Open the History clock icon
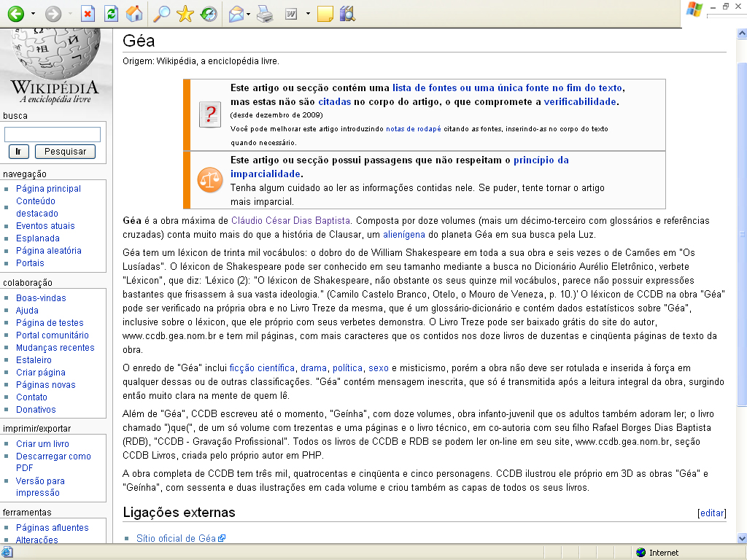This screenshot has height=560, width=747. click(209, 14)
